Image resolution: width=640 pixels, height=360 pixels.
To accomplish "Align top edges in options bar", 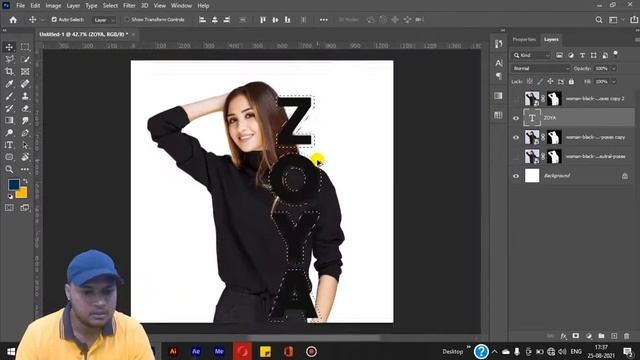I will point(263,20).
